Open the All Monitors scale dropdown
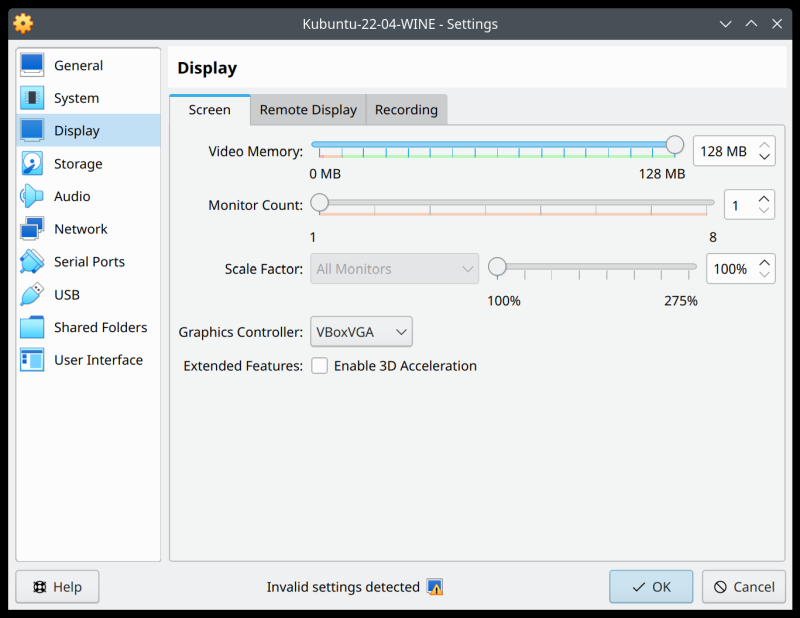The width and height of the screenshot is (800, 618). (394, 269)
